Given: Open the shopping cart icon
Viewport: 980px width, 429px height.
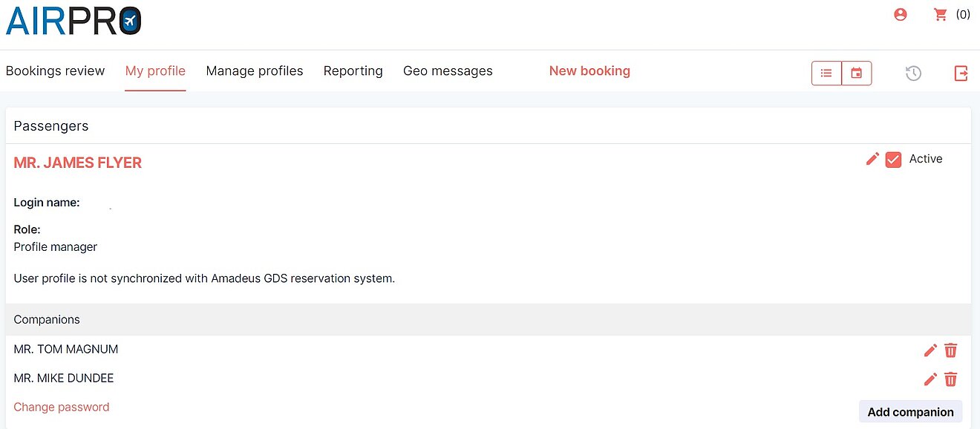Looking at the screenshot, I should point(941,14).
